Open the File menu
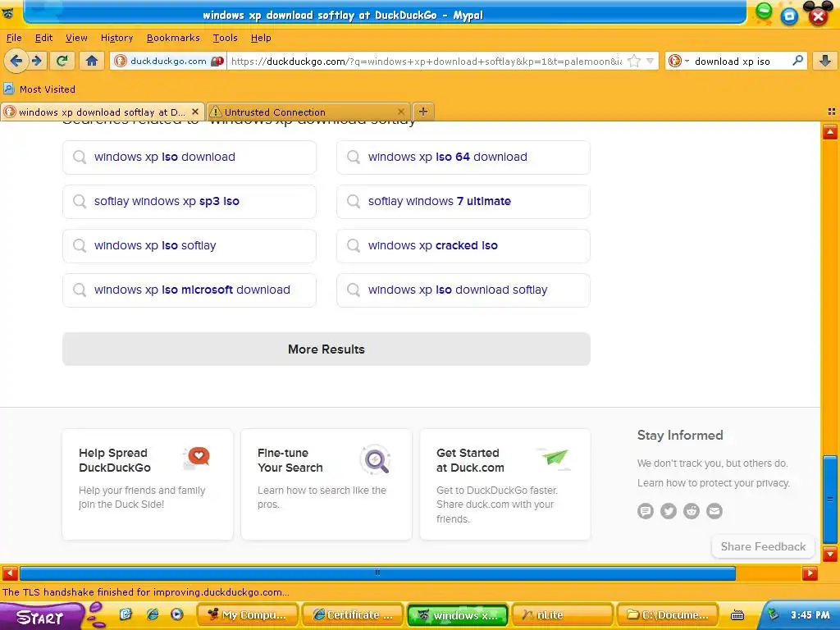This screenshot has width=840, height=630. [x=14, y=38]
